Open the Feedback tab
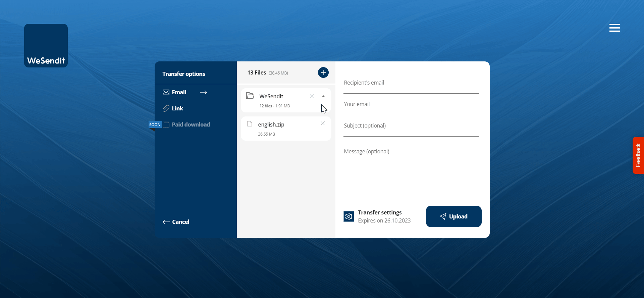This screenshot has height=298, width=644. [638, 155]
